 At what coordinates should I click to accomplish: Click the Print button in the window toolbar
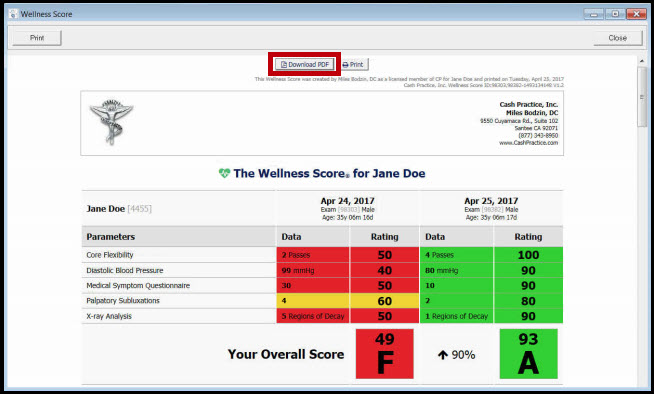(37, 38)
